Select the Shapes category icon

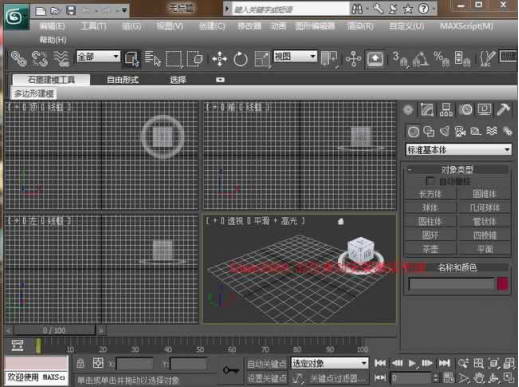(429, 132)
